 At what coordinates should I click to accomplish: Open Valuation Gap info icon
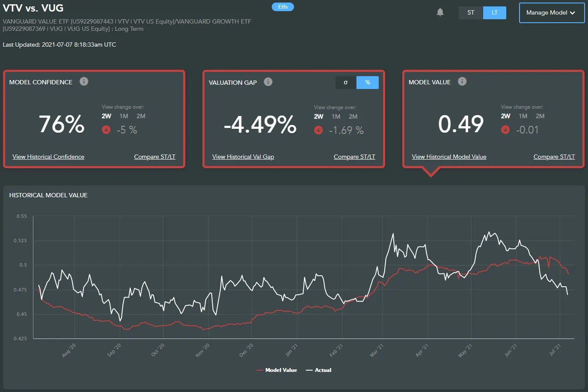tap(268, 82)
